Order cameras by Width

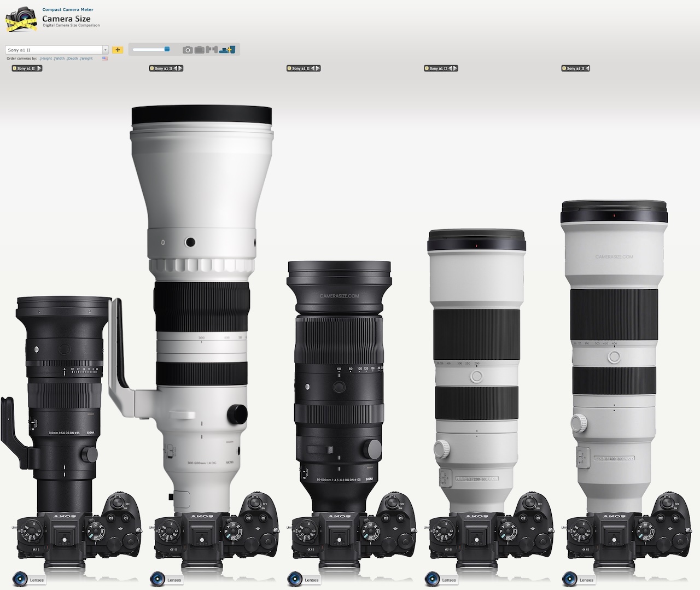click(x=59, y=59)
